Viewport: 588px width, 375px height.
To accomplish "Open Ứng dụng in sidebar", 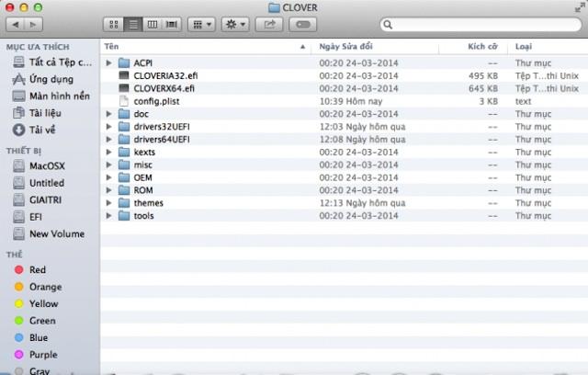I will coord(43,79).
